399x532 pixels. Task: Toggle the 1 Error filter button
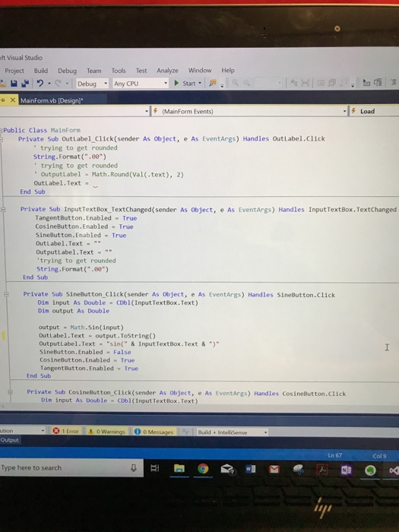(66, 431)
